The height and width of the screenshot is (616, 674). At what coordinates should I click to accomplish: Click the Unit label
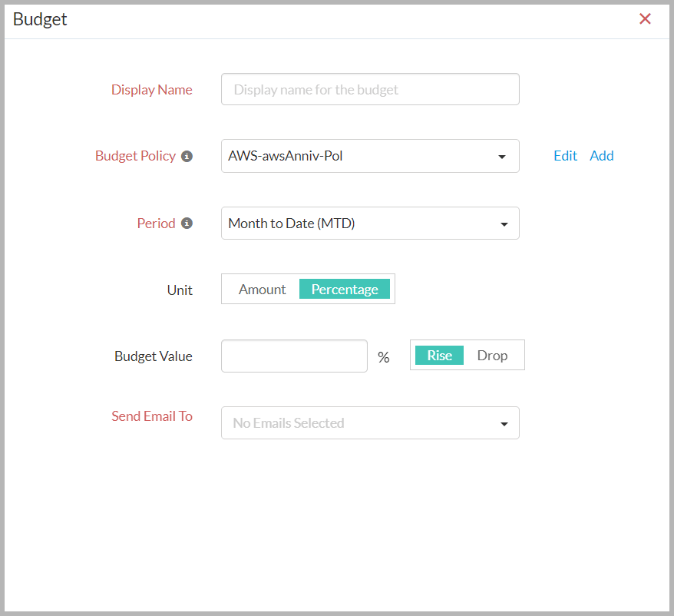[180, 290]
